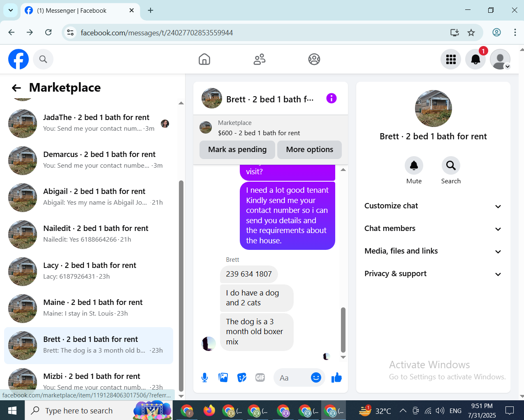Choose a GIF using the GIF icon
The height and width of the screenshot is (420, 524).
pos(260,378)
